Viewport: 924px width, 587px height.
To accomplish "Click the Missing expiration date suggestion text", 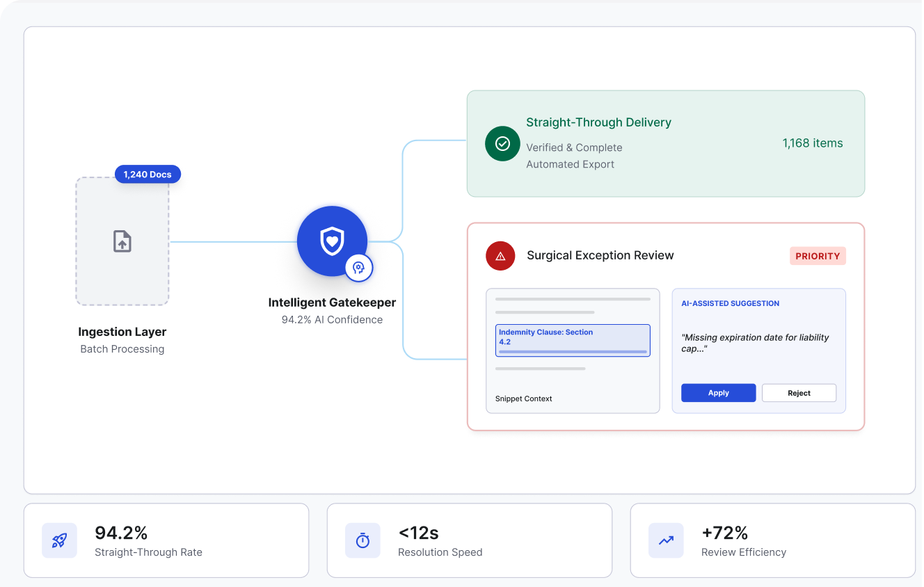I will (755, 343).
